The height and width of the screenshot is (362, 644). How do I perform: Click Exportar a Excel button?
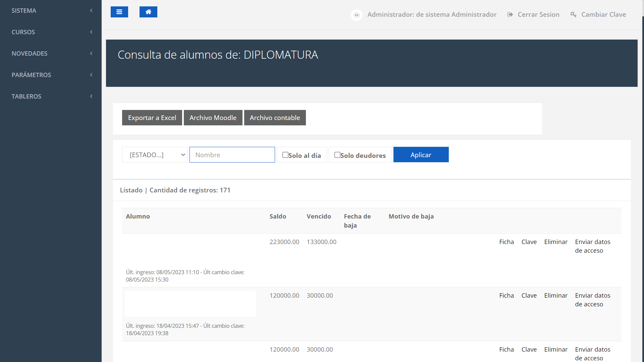(152, 118)
